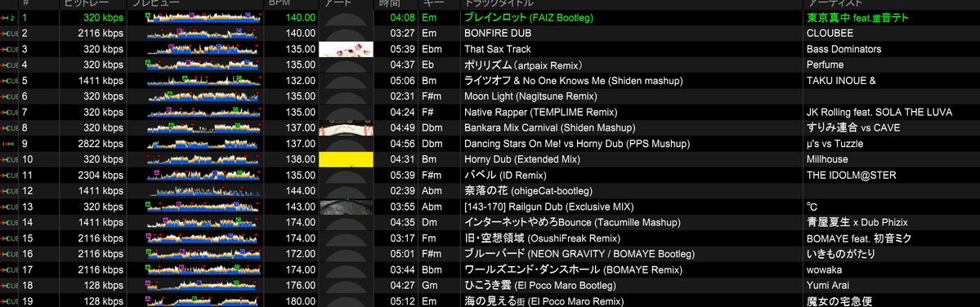Select Bankara Mix Carnival (Shiden Mashup)

click(x=549, y=128)
